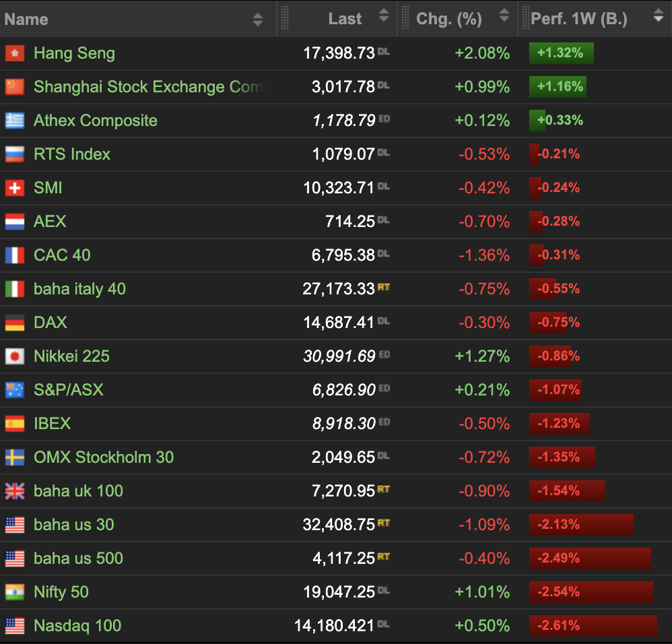This screenshot has height=644, width=672.
Task: Click the Swiss flag beside SMI
Action: point(15,188)
